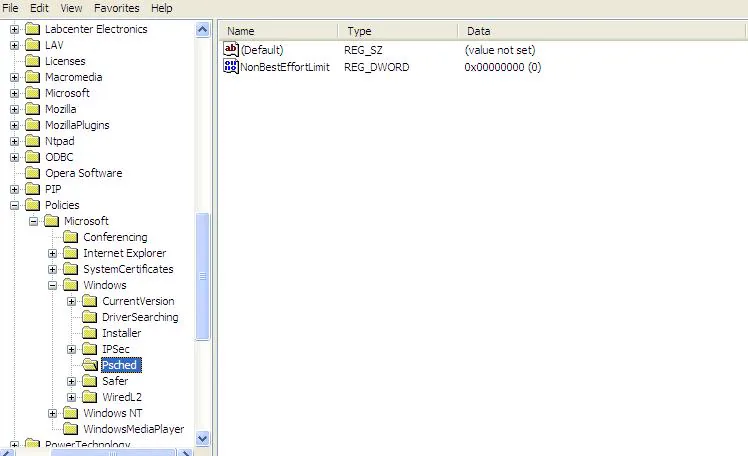Click the IPSec folder icon
Screen dimensions: 748x456
pos(90,349)
